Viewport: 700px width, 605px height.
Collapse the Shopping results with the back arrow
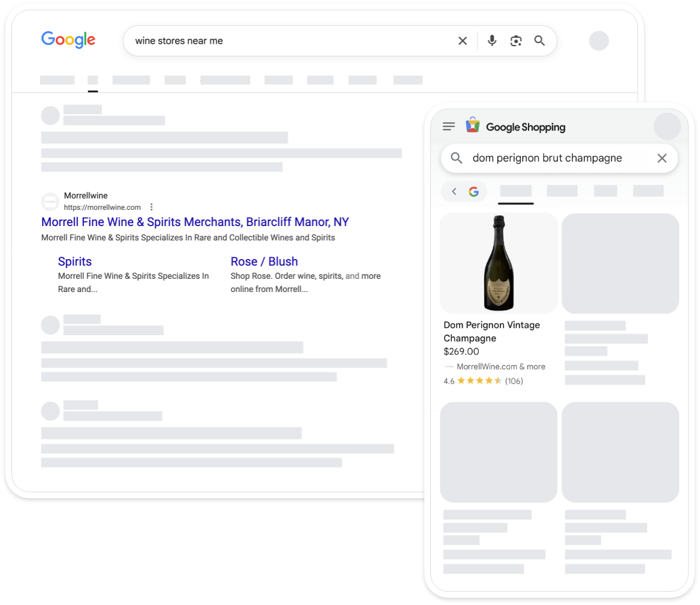[454, 191]
